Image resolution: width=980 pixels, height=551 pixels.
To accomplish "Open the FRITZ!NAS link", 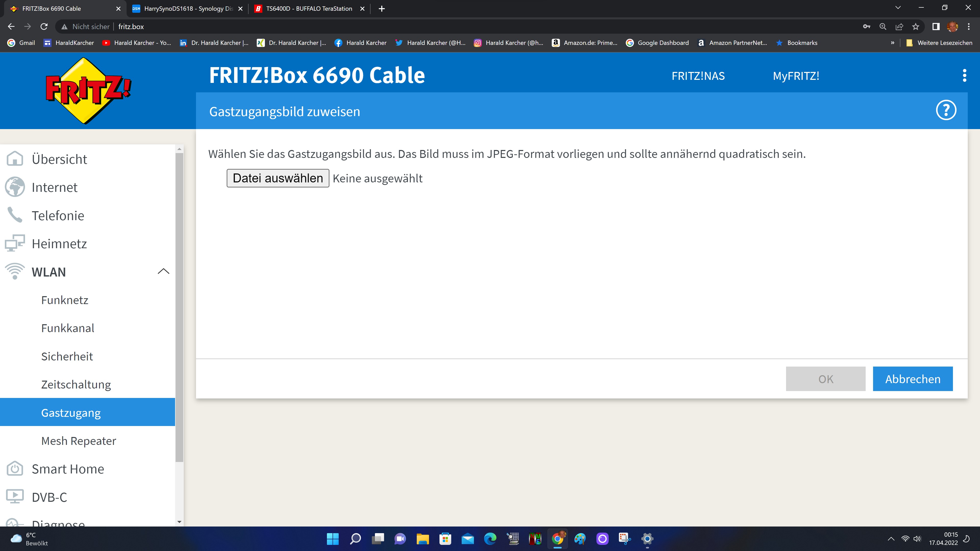I will tap(698, 76).
